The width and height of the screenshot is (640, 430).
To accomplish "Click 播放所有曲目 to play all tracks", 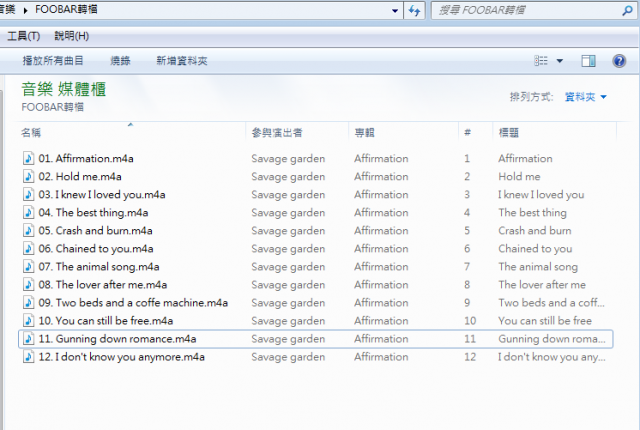I will point(53,61).
